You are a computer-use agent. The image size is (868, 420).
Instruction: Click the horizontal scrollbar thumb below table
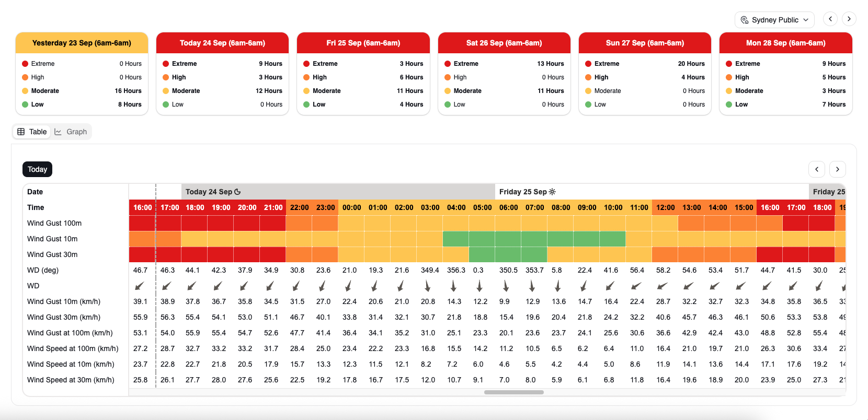click(x=514, y=392)
